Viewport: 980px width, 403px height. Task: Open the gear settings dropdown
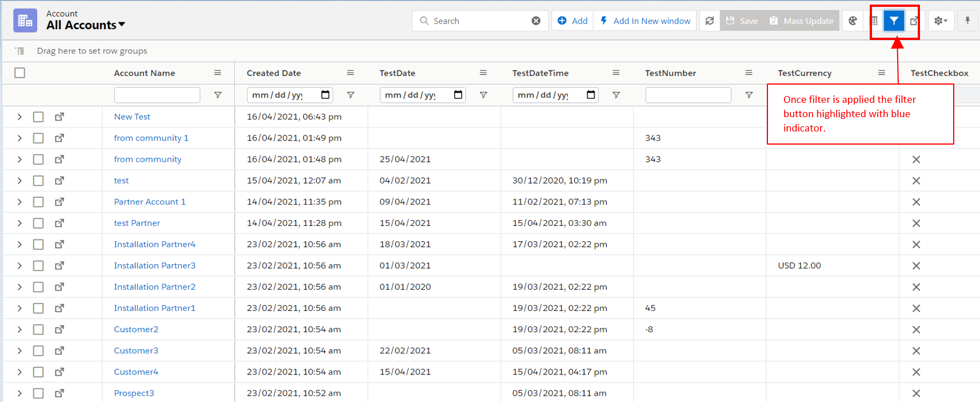pos(940,21)
